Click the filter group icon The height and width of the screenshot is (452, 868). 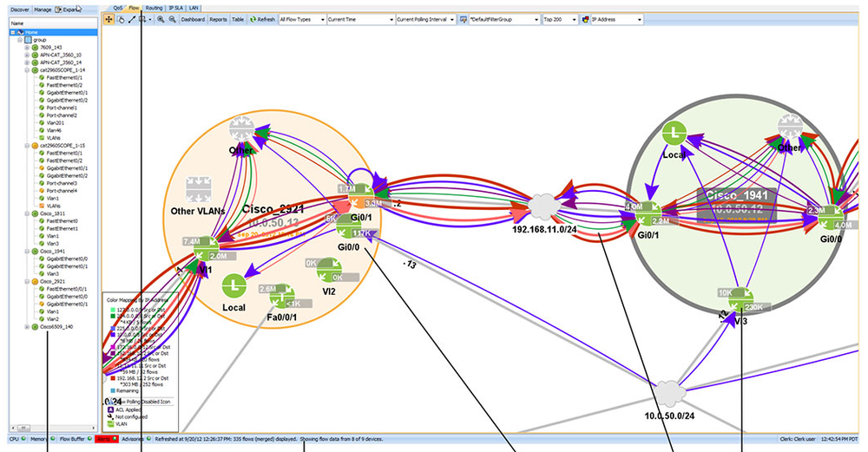[464, 19]
